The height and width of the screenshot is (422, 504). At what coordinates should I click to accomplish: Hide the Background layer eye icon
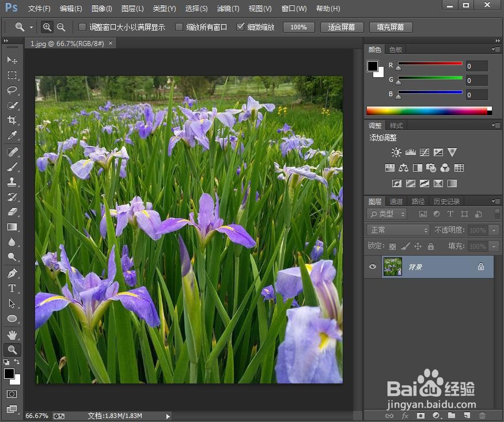pyautogui.click(x=373, y=267)
